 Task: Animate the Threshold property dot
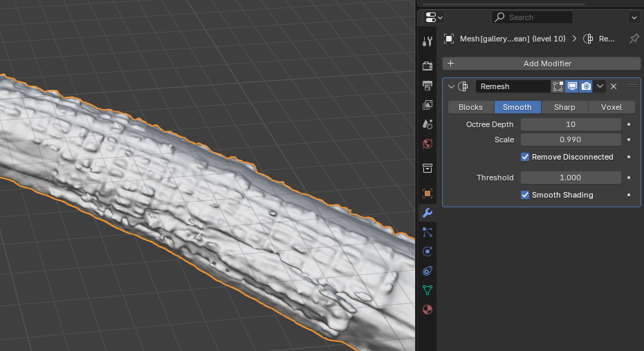629,178
